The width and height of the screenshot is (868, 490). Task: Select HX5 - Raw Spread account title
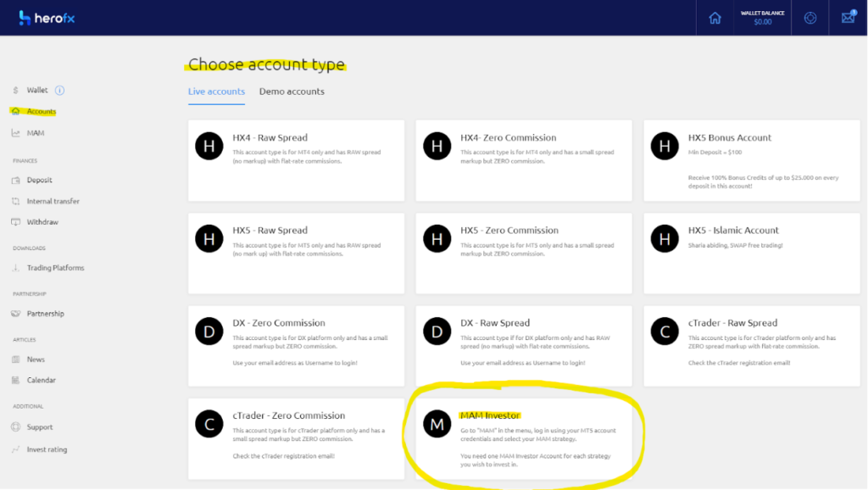[270, 230]
